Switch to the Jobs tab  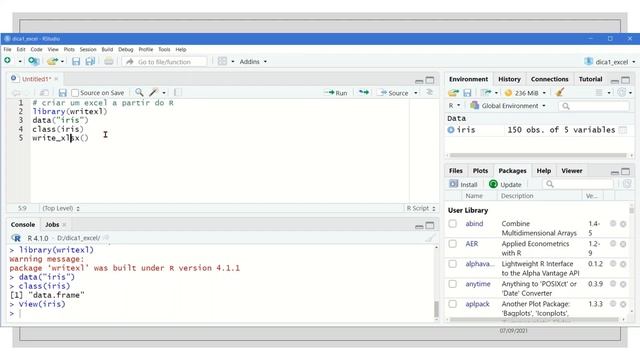tap(52, 224)
